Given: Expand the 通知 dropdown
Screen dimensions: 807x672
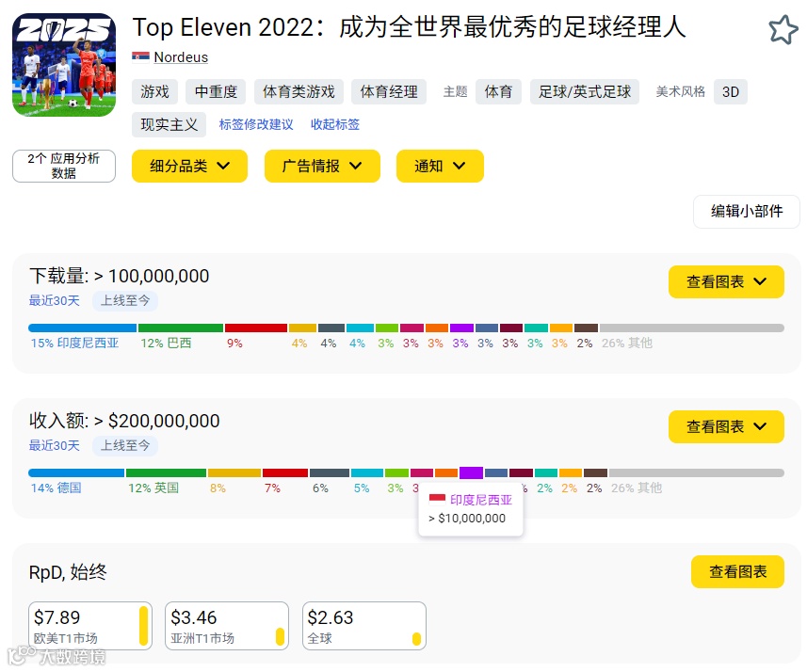Looking at the screenshot, I should click(x=440, y=166).
